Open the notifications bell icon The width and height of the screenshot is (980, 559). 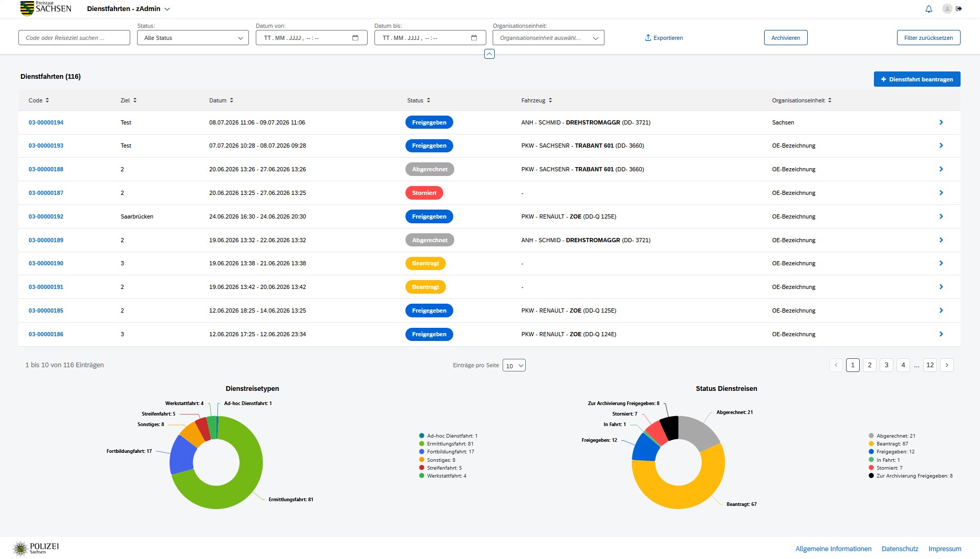coord(929,9)
